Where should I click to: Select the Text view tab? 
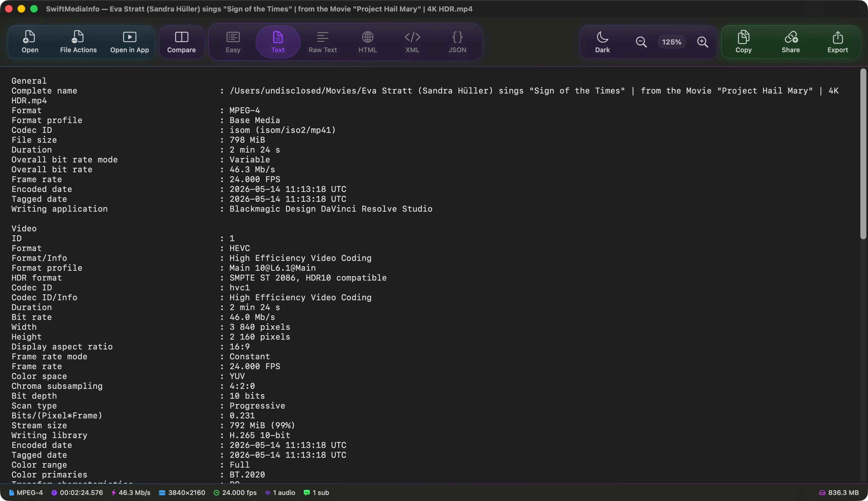click(278, 42)
